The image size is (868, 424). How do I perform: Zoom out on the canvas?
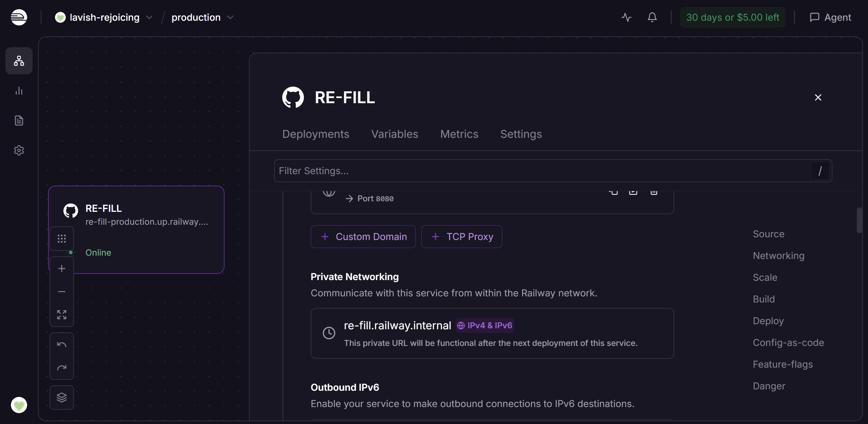[x=62, y=292]
